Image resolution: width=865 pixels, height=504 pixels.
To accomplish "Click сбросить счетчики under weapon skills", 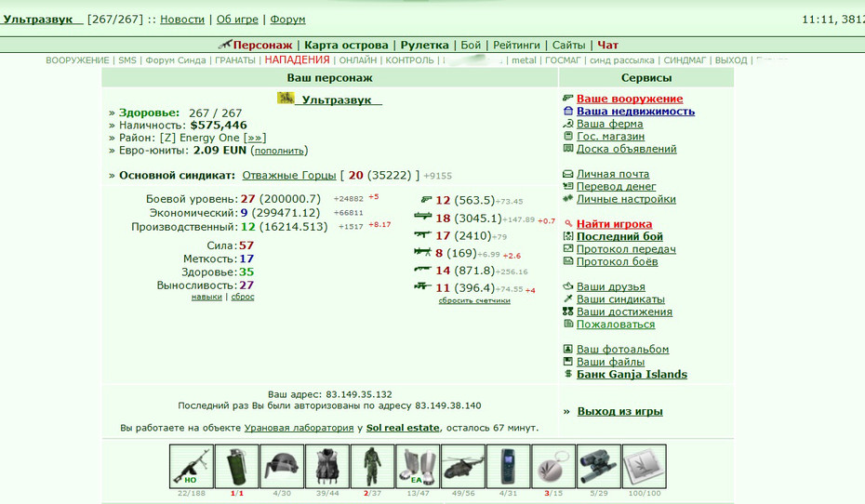I will click(474, 300).
